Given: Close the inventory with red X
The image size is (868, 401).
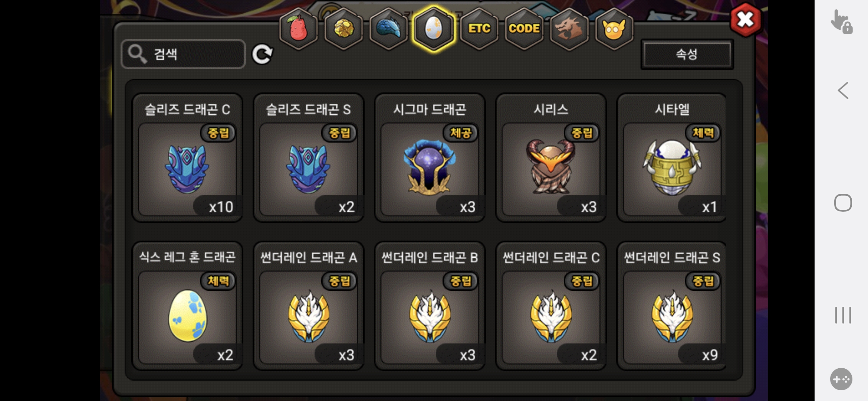Looking at the screenshot, I should click(745, 20).
